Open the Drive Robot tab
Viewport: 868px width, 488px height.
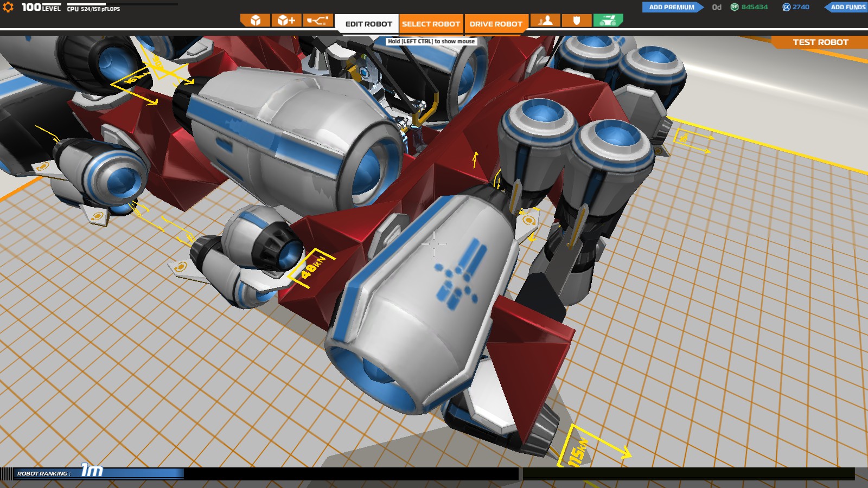coord(496,24)
